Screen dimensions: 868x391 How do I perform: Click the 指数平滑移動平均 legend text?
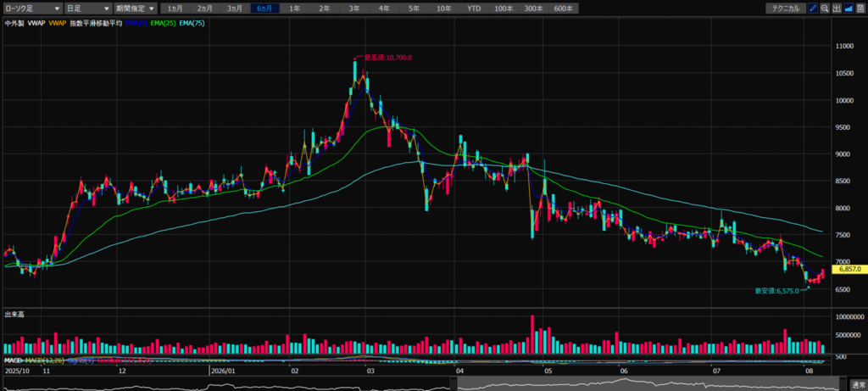(97, 23)
